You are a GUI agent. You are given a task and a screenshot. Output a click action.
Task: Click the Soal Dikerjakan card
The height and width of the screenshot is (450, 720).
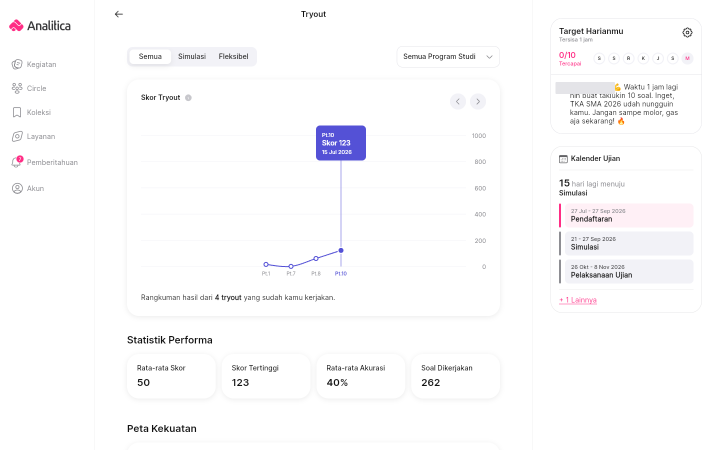tap(456, 376)
